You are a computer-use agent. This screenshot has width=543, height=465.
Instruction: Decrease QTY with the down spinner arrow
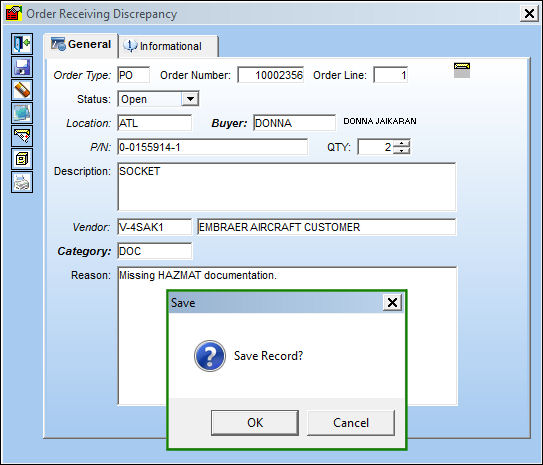coord(402,151)
